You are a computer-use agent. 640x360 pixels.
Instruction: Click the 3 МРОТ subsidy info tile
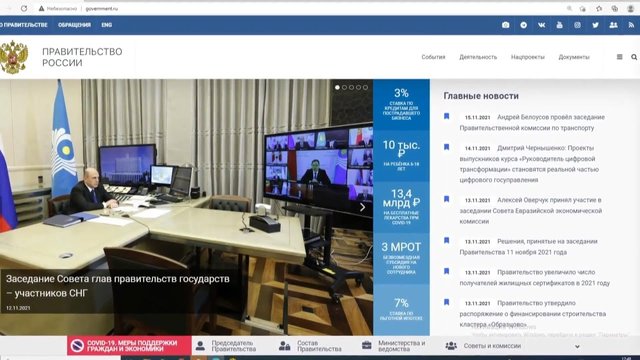[x=401, y=258]
